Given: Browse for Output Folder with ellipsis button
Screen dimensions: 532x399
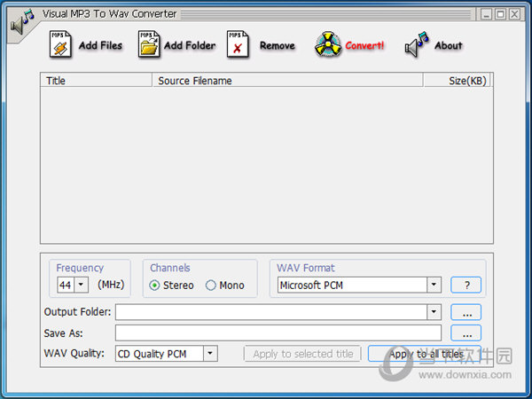Looking at the screenshot, I should coord(466,312).
